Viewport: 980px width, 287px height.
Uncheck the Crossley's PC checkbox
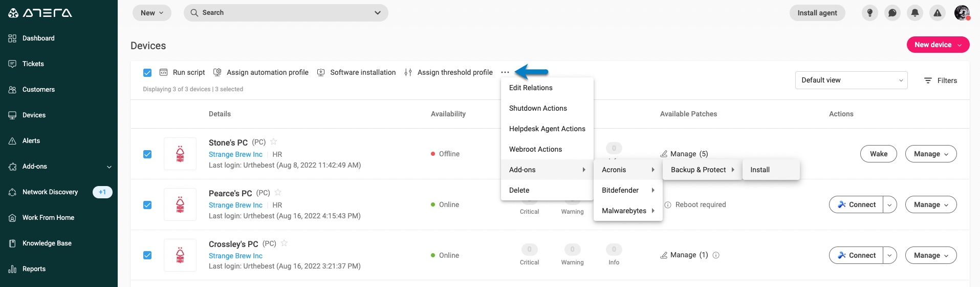(147, 255)
